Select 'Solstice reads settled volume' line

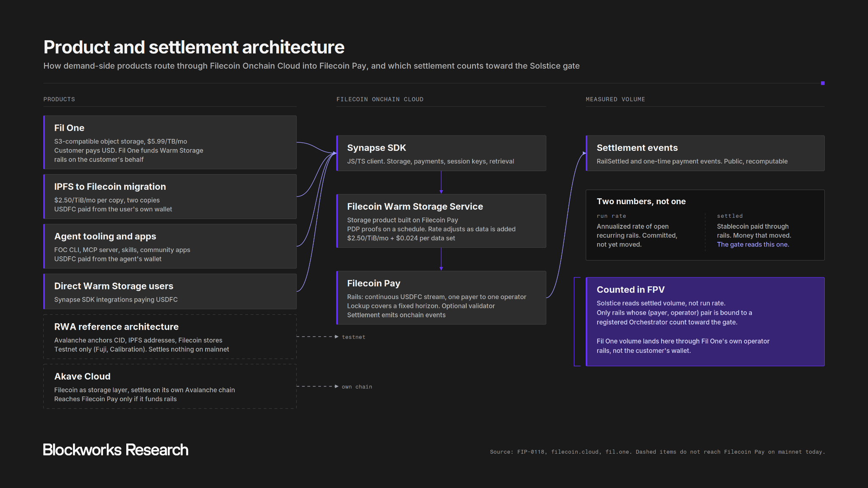(x=661, y=303)
